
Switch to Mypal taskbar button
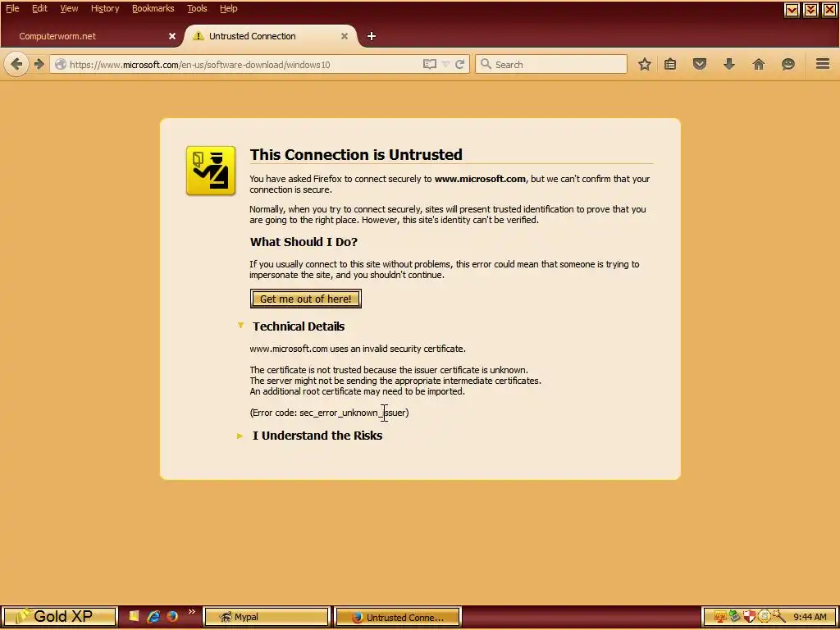click(x=267, y=617)
